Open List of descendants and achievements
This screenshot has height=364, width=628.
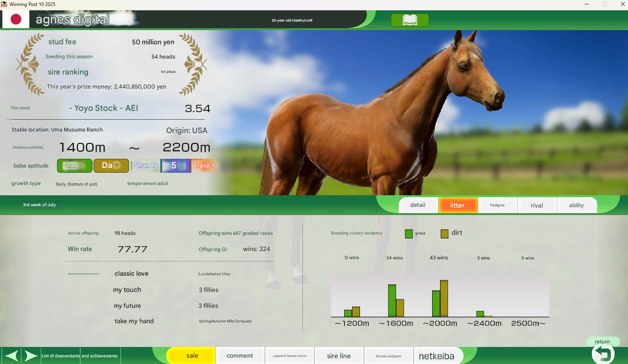(x=80, y=356)
